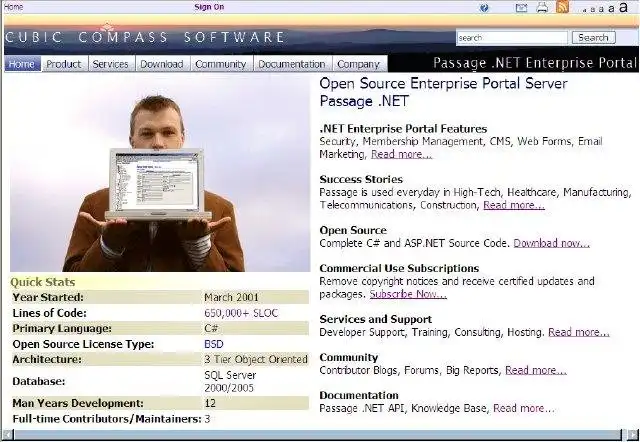This screenshot has height=442, width=640.
Task: Click '3 Tier Object Oriented' value
Action: point(256,360)
